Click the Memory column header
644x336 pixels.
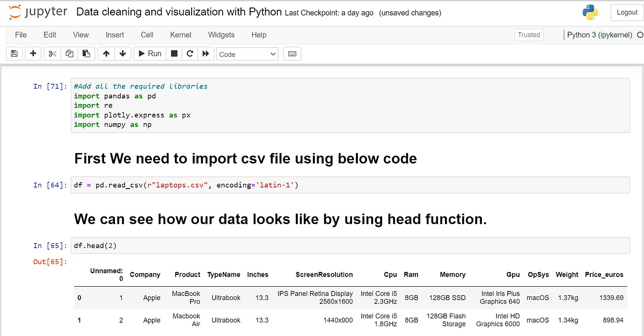coord(452,274)
